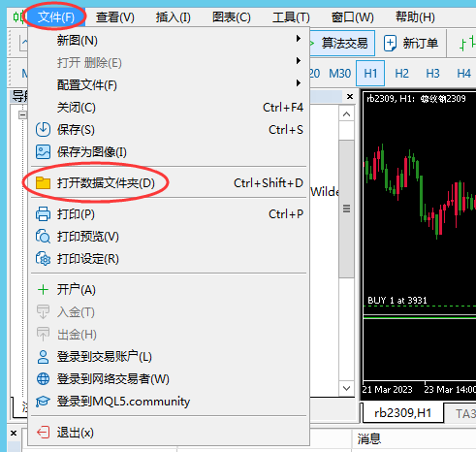Screen dimensions: 476x452
Task: Open the 插入(I) menu
Action: [174, 16]
